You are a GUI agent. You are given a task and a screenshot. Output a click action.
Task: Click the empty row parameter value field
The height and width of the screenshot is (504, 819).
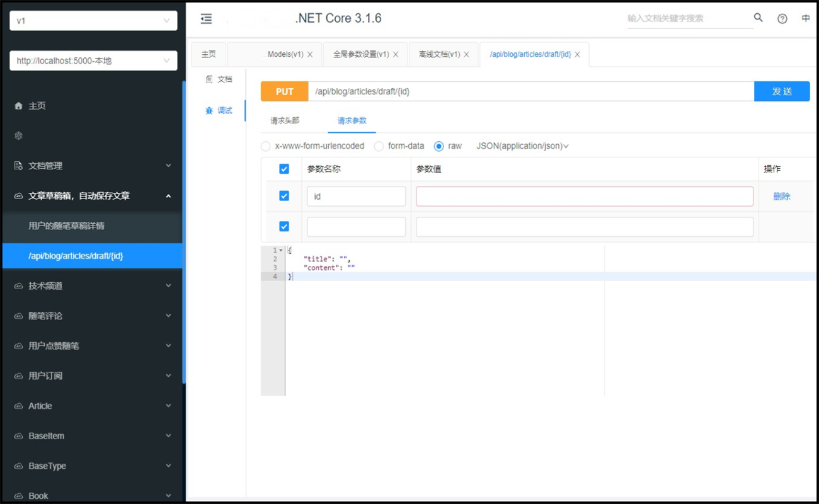tap(585, 227)
